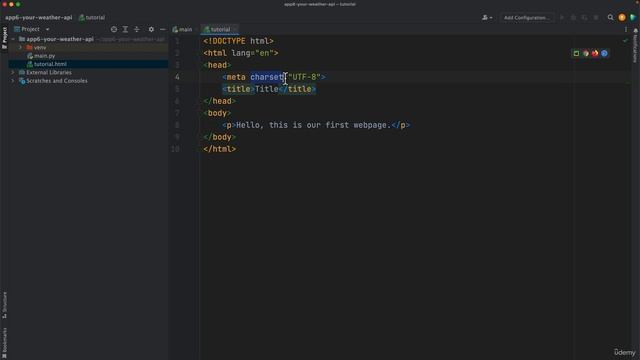640x360 pixels.
Task: Click app6-your-weather-api breadcrumb in navigation bar
Action: point(38,18)
